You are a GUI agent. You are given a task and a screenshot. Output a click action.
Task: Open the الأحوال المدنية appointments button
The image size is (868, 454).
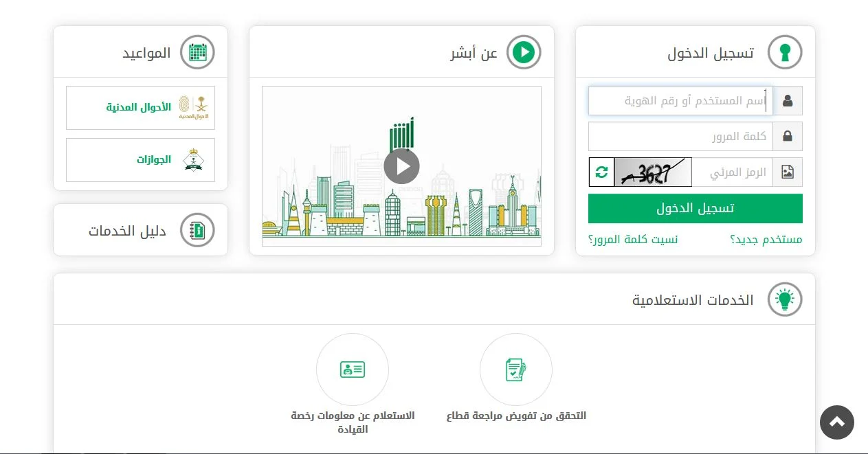(x=140, y=108)
